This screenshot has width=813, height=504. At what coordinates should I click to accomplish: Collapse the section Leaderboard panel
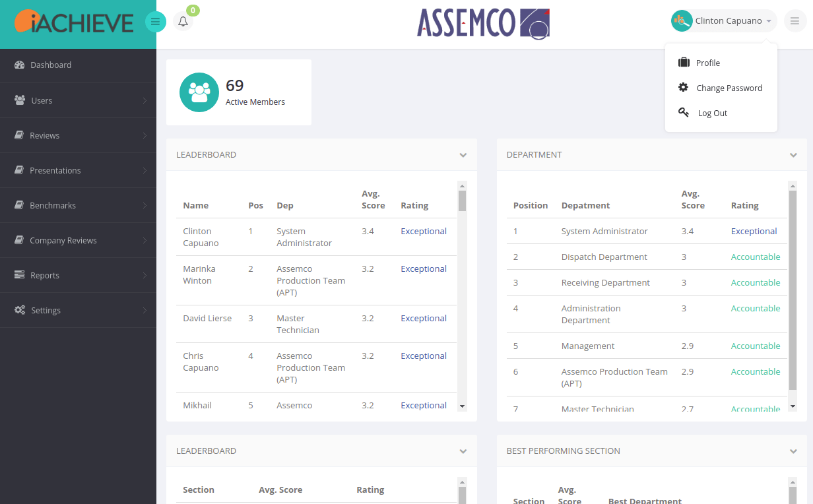pos(463,451)
